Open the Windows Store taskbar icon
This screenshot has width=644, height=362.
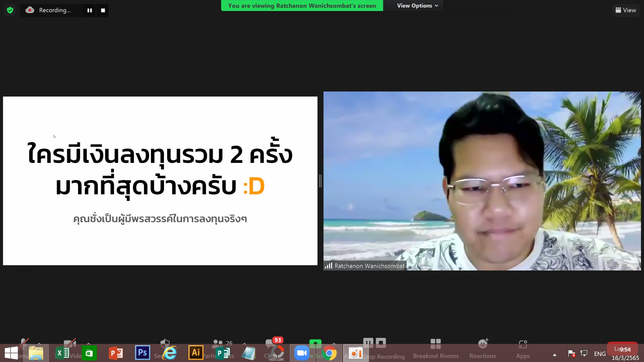(89, 353)
